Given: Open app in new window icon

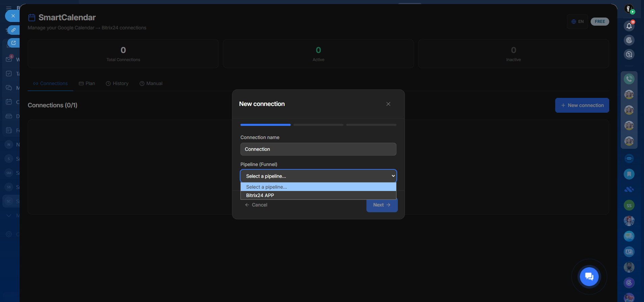Looking at the screenshot, I should pos(14,43).
